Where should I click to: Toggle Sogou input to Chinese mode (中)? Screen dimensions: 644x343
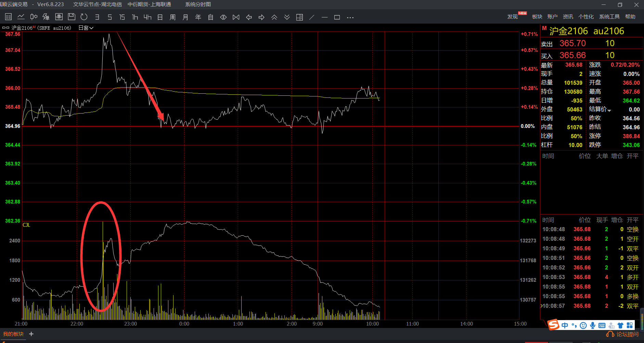point(565,325)
